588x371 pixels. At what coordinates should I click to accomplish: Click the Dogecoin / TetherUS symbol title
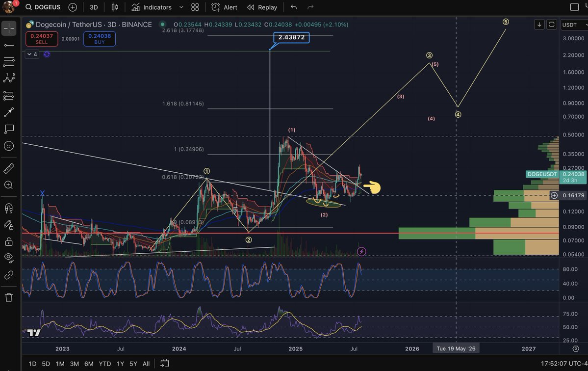(x=94, y=25)
